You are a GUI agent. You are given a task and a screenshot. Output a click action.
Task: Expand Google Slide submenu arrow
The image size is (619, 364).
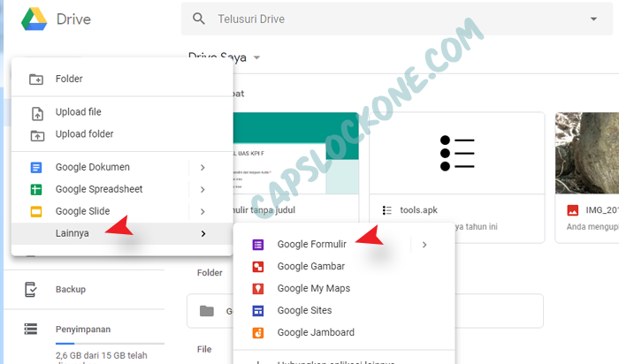pyautogui.click(x=203, y=212)
